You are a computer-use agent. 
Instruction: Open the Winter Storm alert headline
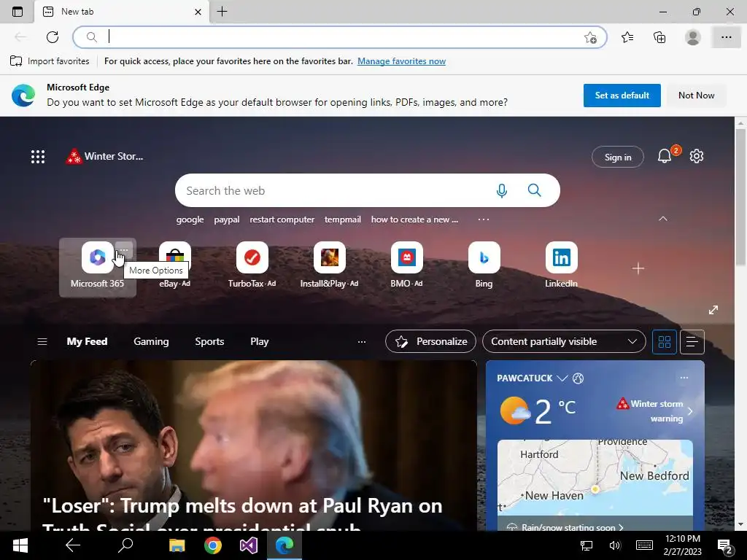pyautogui.click(x=104, y=156)
